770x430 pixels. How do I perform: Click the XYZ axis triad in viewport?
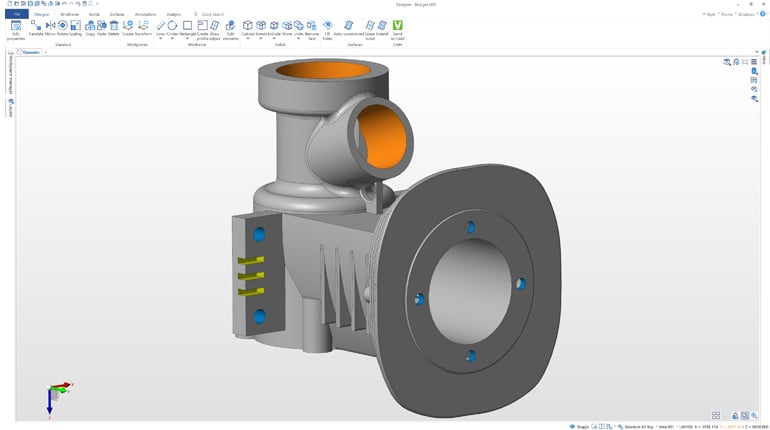click(x=54, y=394)
